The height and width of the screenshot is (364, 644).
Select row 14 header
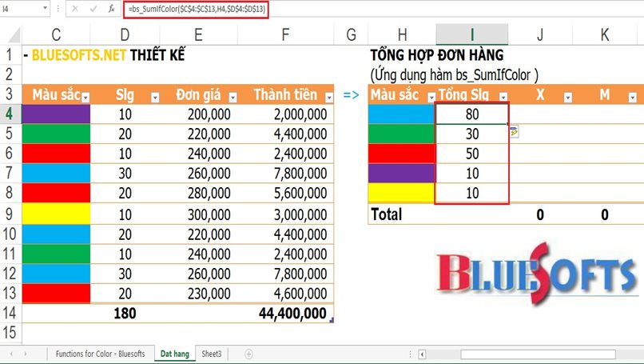(10, 313)
